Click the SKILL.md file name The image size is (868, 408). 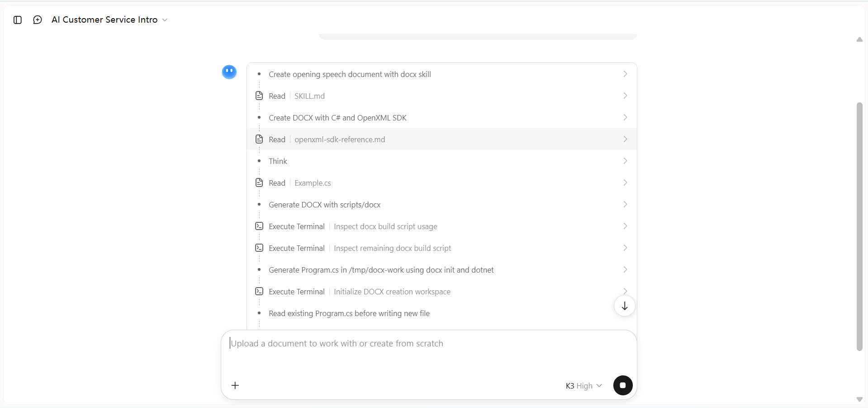click(x=309, y=96)
